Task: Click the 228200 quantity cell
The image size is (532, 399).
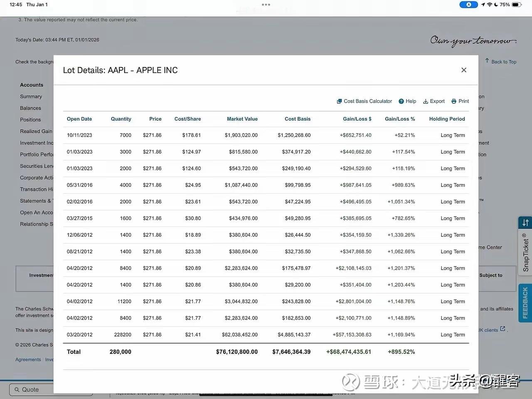Action: pos(123,335)
